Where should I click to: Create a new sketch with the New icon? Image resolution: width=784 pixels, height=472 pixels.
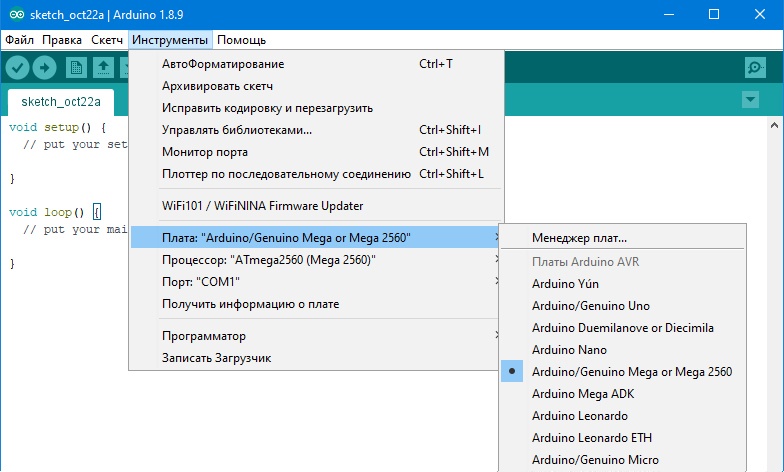click(76, 68)
